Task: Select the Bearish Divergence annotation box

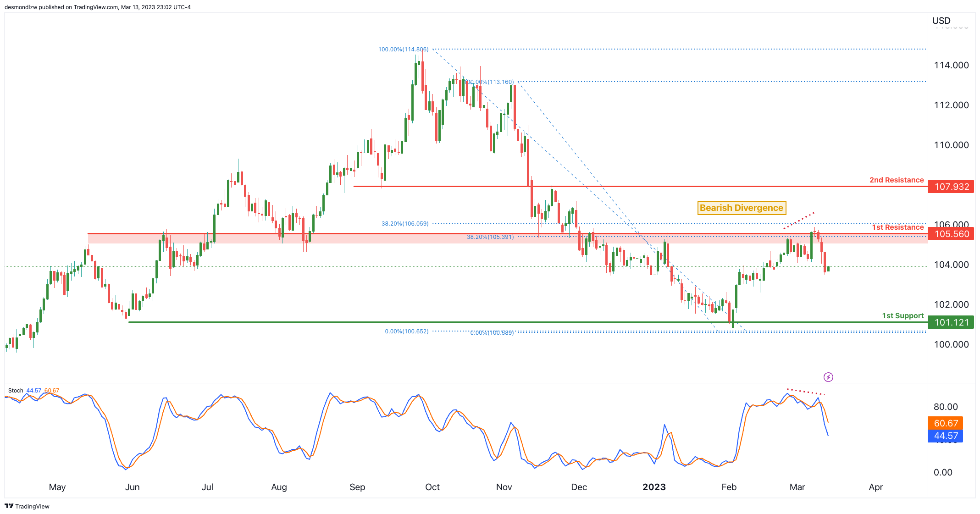Action: tap(741, 208)
